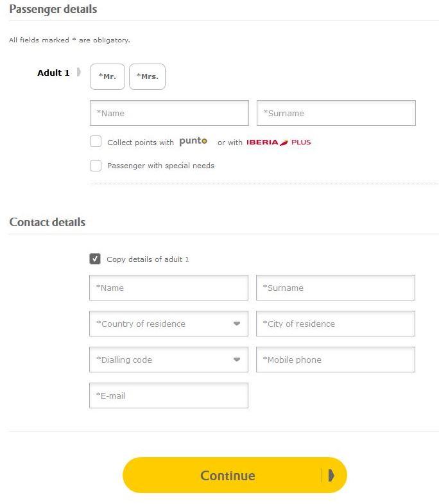Enable Passenger with special needs checkbox
This screenshot has height=504, width=439.
point(96,166)
